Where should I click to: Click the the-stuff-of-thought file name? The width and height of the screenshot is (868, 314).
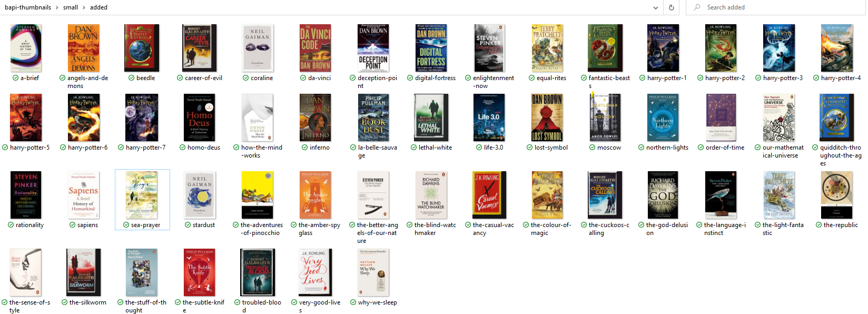[146, 307]
